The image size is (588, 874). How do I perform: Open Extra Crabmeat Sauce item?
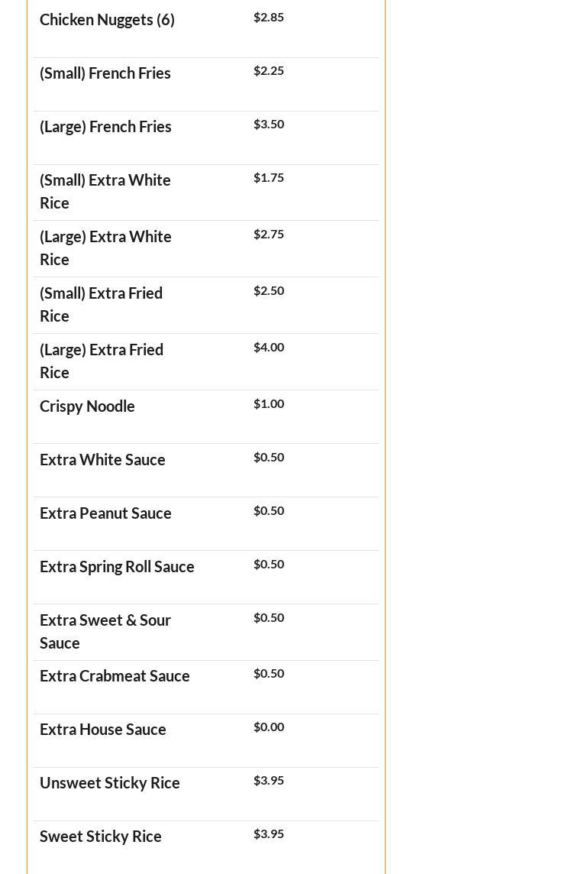[x=115, y=676]
